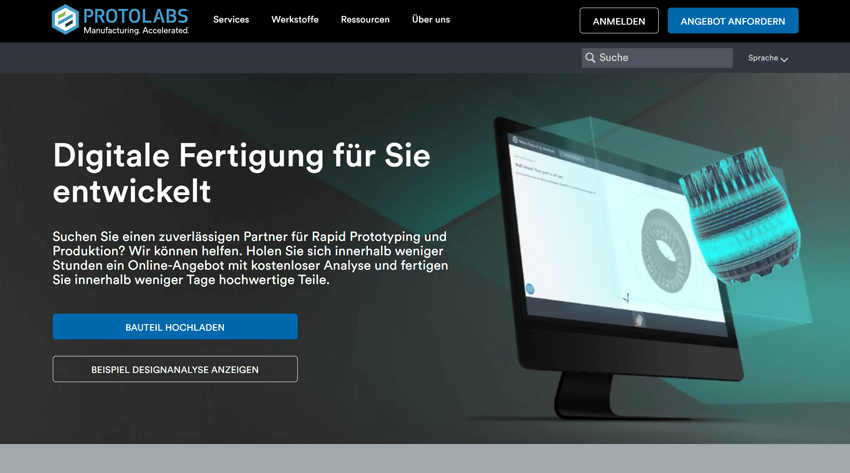Open the Ressourcen menu
Image resolution: width=850 pixels, height=473 pixels.
[365, 20]
